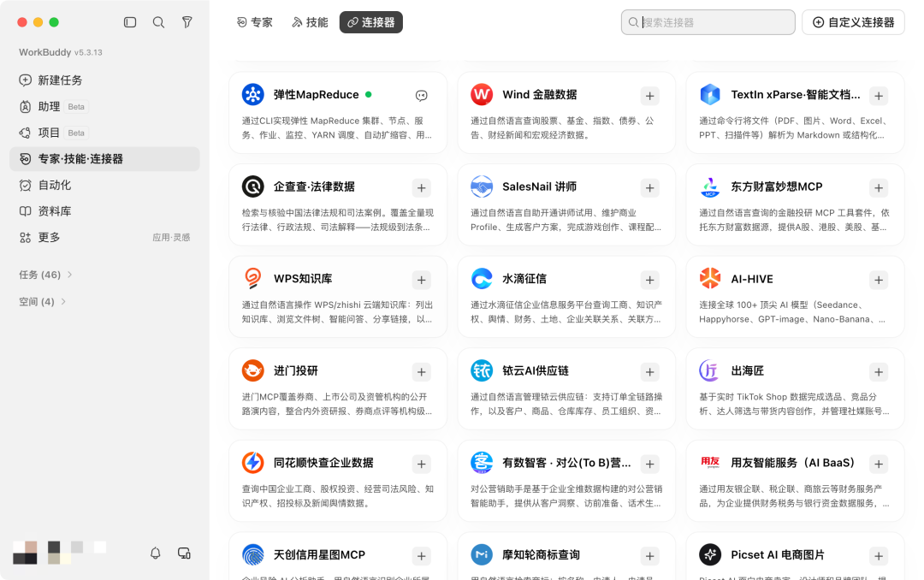Focus the 搜索连接器 search field
Screen dimensions: 924x580
708,22
